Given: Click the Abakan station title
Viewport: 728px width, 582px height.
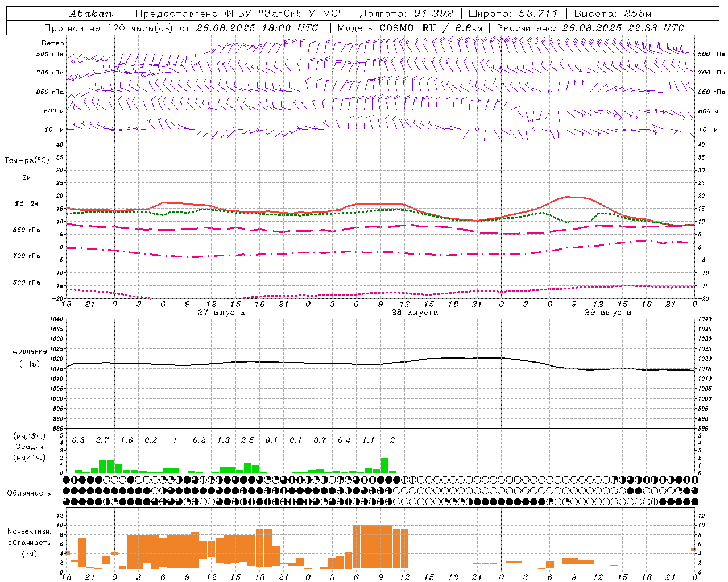Looking at the screenshot, I should pyautogui.click(x=91, y=14).
